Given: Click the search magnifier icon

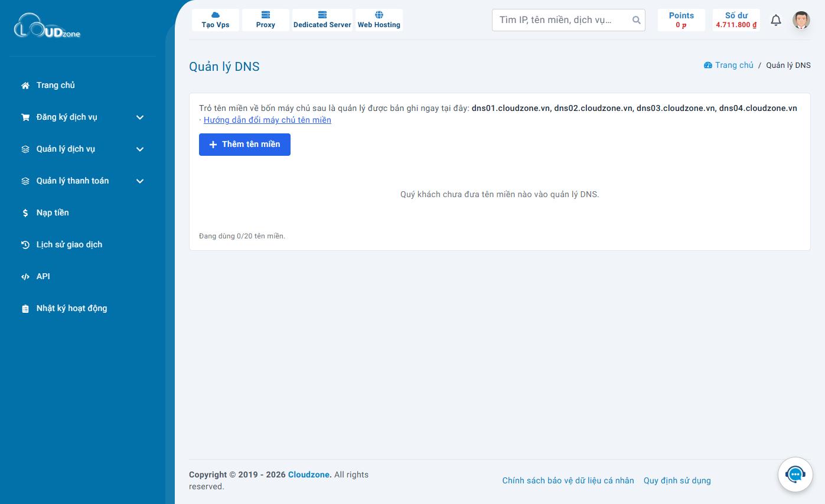Looking at the screenshot, I should click(636, 20).
